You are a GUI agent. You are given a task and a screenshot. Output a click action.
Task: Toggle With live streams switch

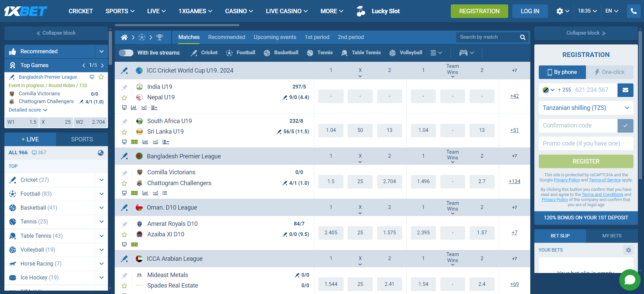tap(126, 53)
